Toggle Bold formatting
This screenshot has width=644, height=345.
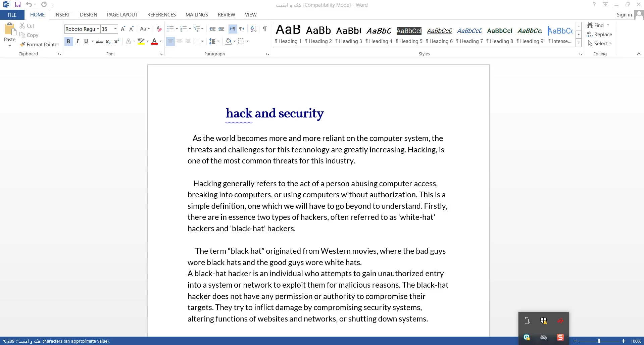click(68, 41)
